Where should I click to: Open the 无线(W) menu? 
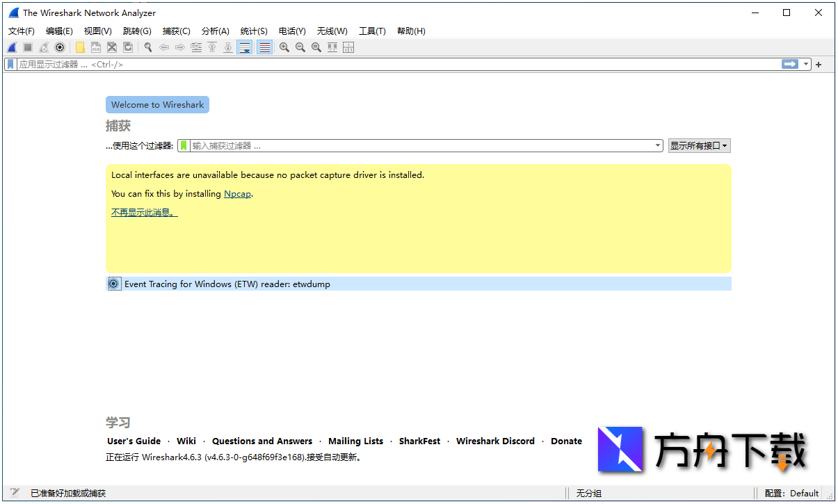[x=332, y=31]
